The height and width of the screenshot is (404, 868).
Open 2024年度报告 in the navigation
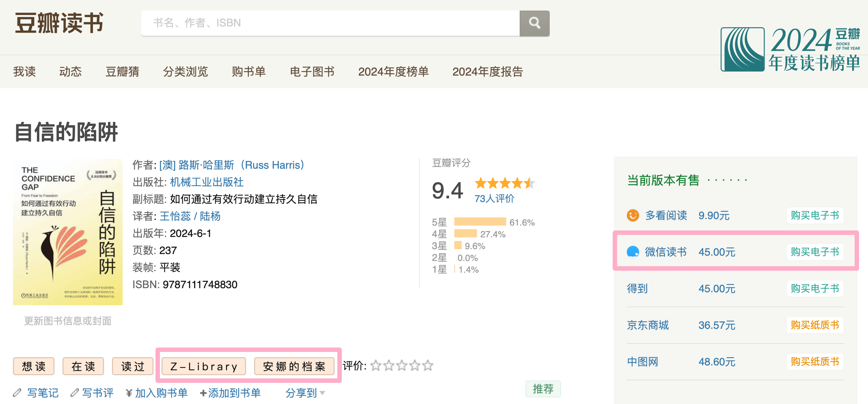(488, 72)
